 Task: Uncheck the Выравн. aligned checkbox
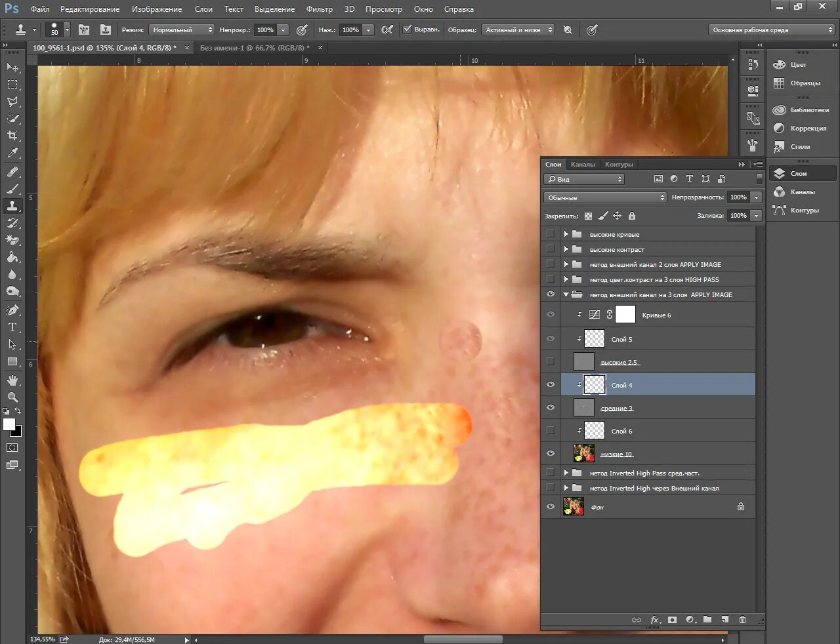pyautogui.click(x=408, y=30)
